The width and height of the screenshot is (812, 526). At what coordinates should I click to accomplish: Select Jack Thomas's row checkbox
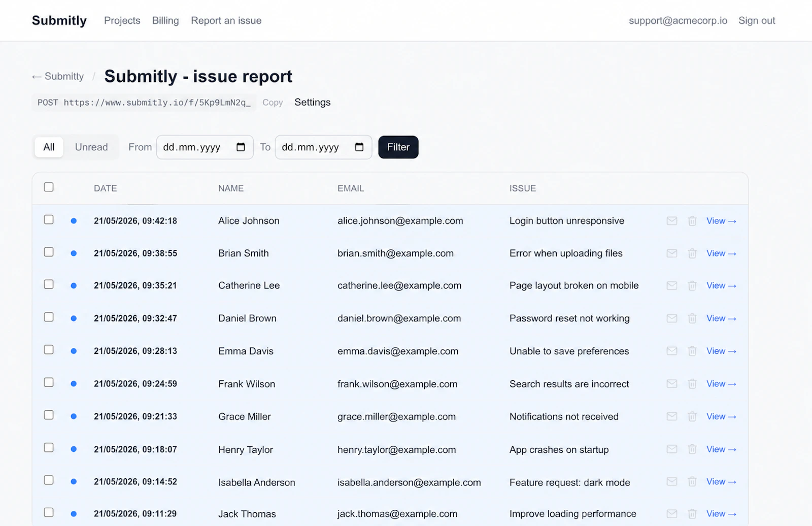click(x=49, y=513)
